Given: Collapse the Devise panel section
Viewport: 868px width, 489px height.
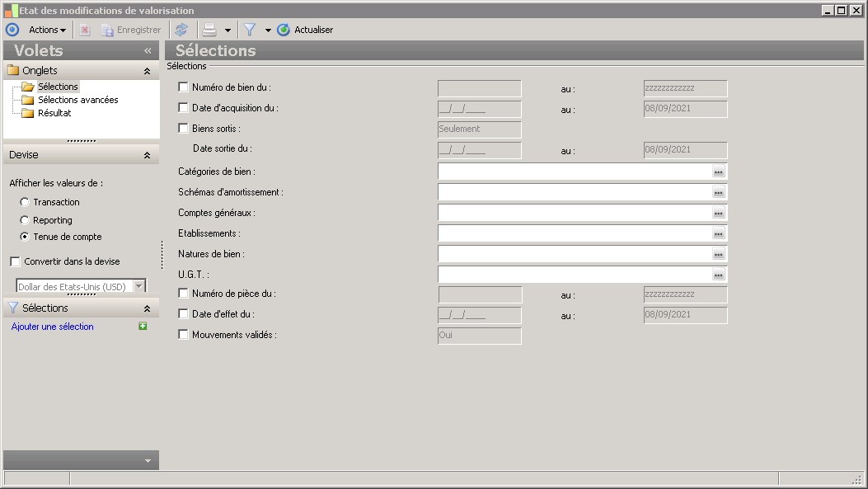Looking at the screenshot, I should (147, 155).
